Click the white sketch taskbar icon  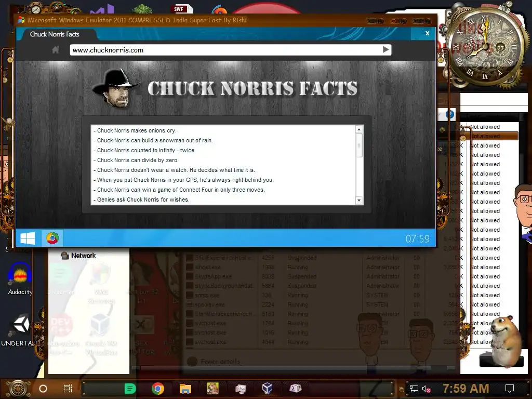[241, 389]
